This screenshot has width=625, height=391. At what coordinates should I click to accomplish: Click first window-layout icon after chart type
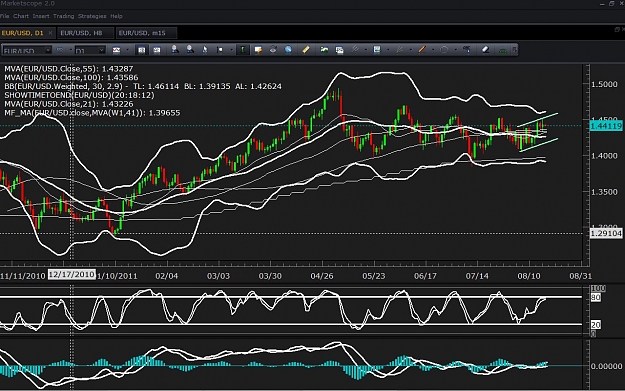(x=142, y=50)
